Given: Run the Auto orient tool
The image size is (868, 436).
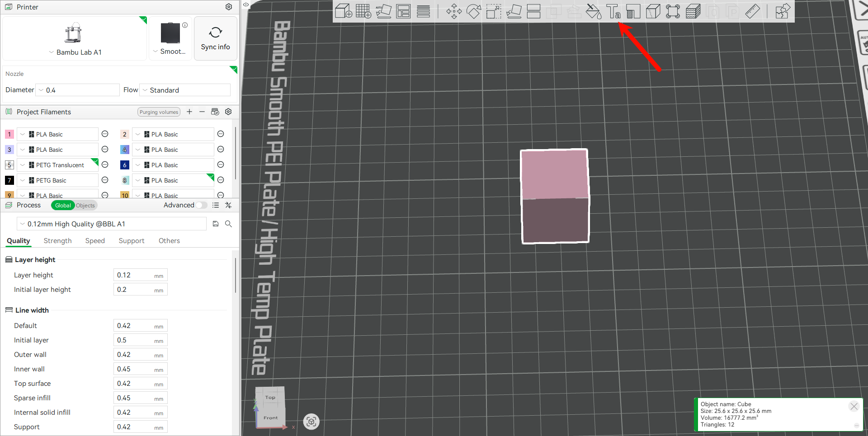Looking at the screenshot, I should point(383,11).
